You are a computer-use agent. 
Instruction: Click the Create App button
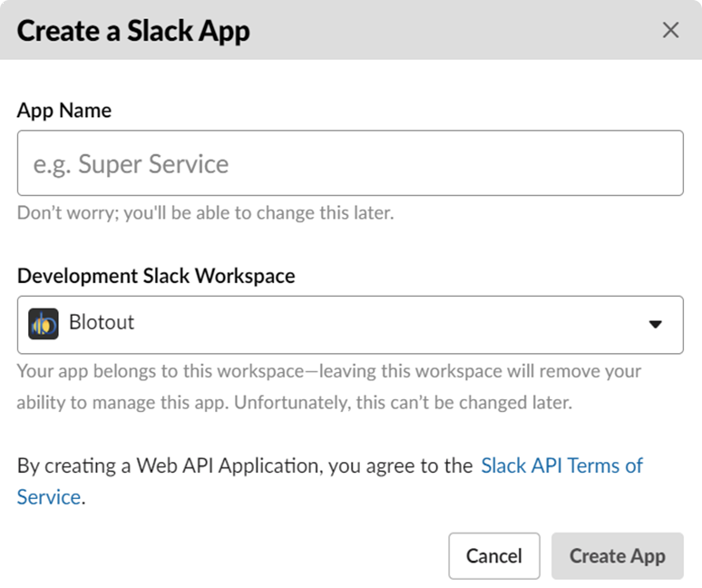618,555
